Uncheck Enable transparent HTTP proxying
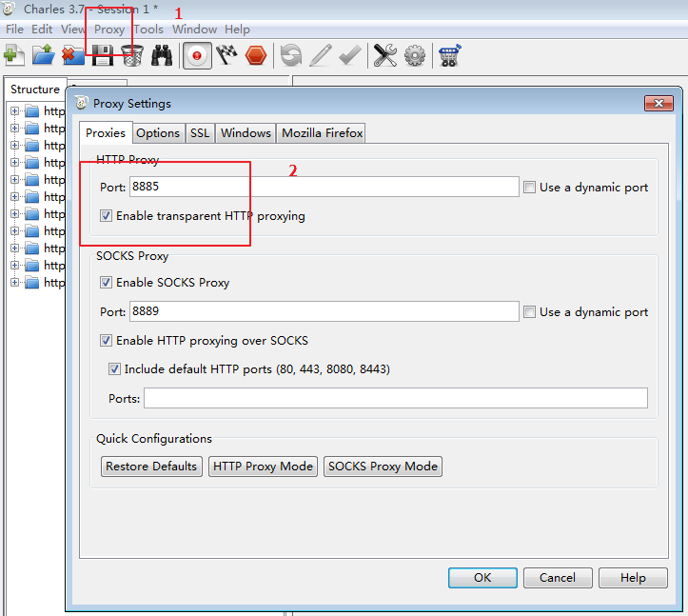Image resolution: width=688 pixels, height=616 pixels. [106, 216]
